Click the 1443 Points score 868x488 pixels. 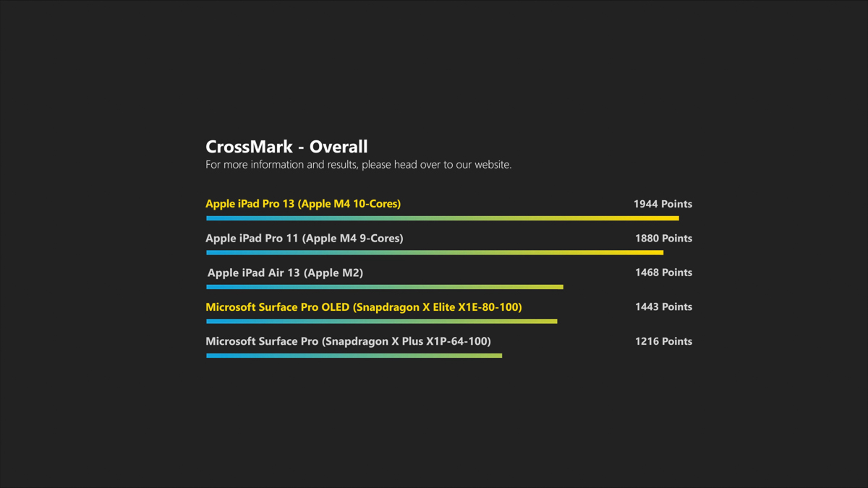click(663, 307)
